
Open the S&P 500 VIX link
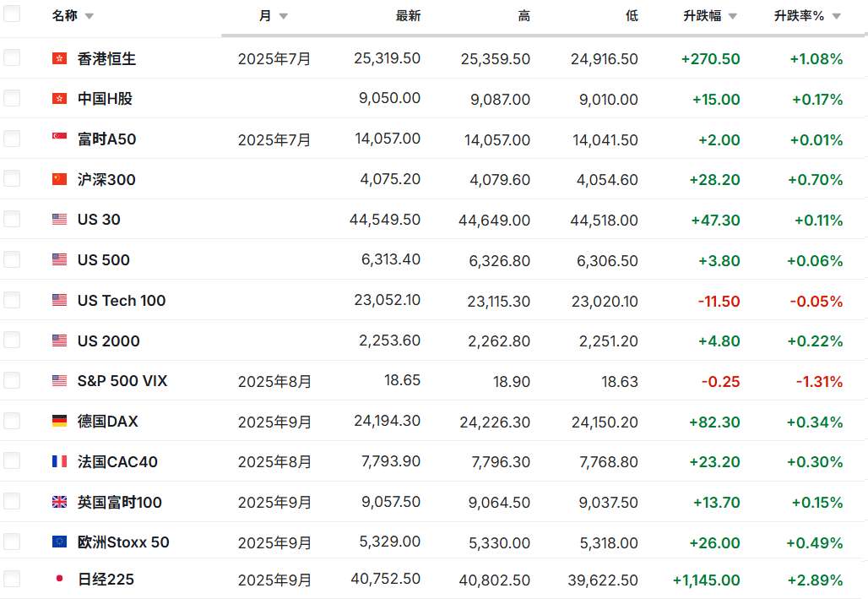pyautogui.click(x=122, y=381)
